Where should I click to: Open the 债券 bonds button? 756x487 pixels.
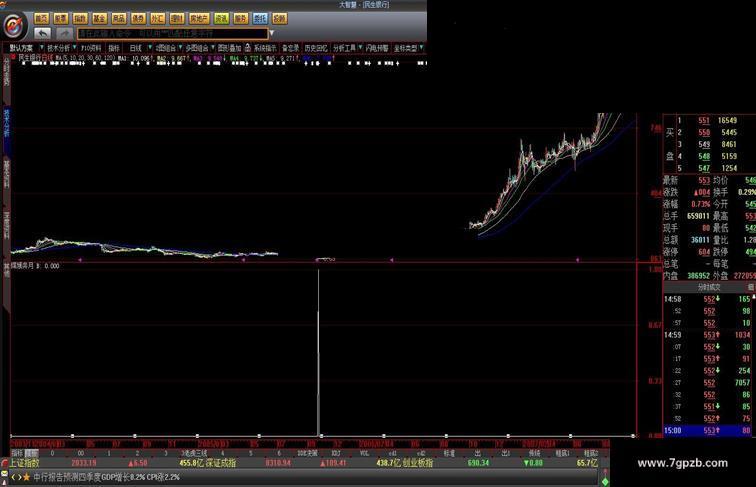tap(138, 18)
